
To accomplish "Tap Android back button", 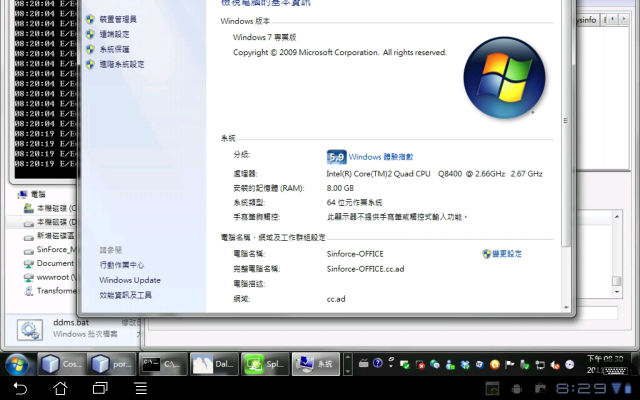I will [20, 388].
